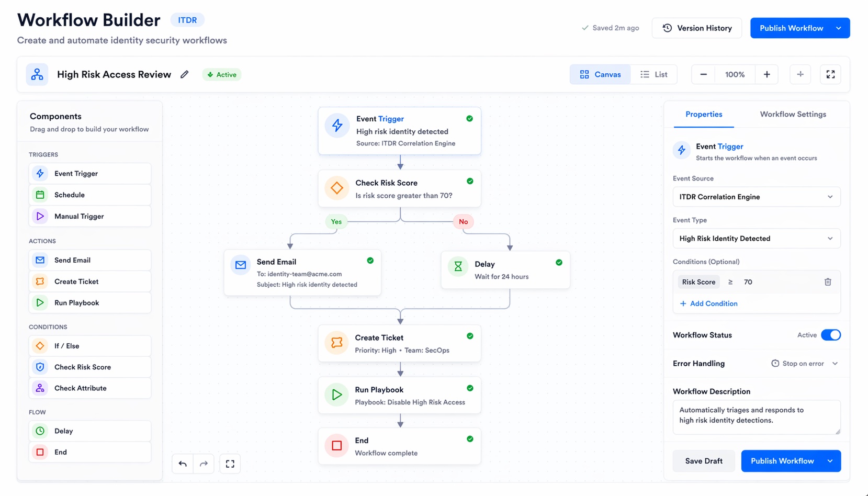The width and height of the screenshot is (868, 496).
Task: Click the Version History button
Action: tap(696, 28)
